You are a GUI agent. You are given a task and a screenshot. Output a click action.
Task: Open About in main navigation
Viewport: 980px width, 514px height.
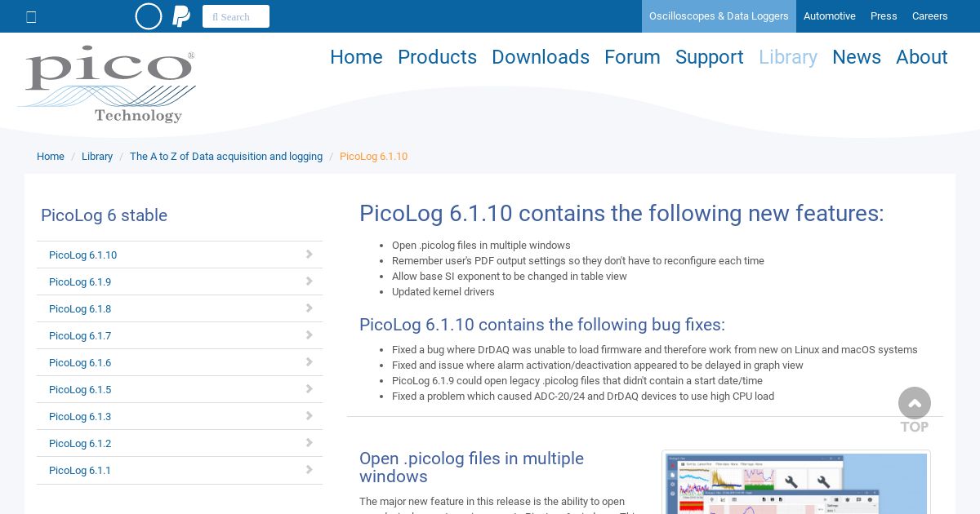tap(922, 57)
